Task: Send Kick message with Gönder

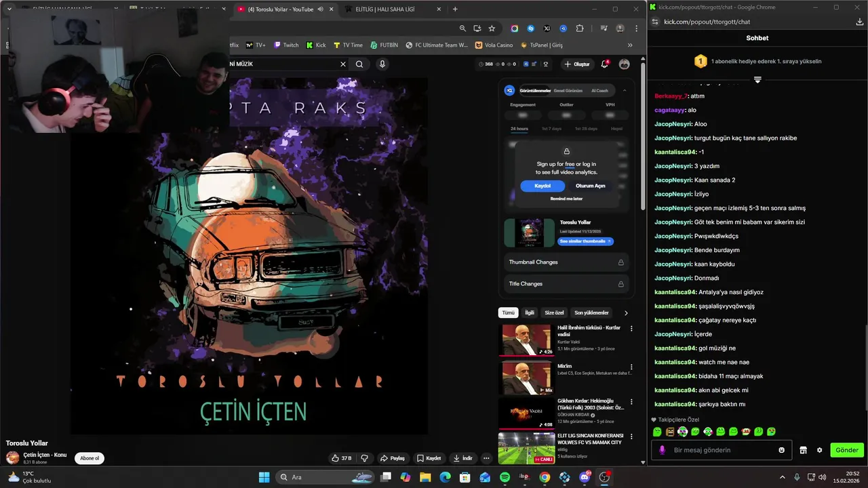Action: (847, 450)
